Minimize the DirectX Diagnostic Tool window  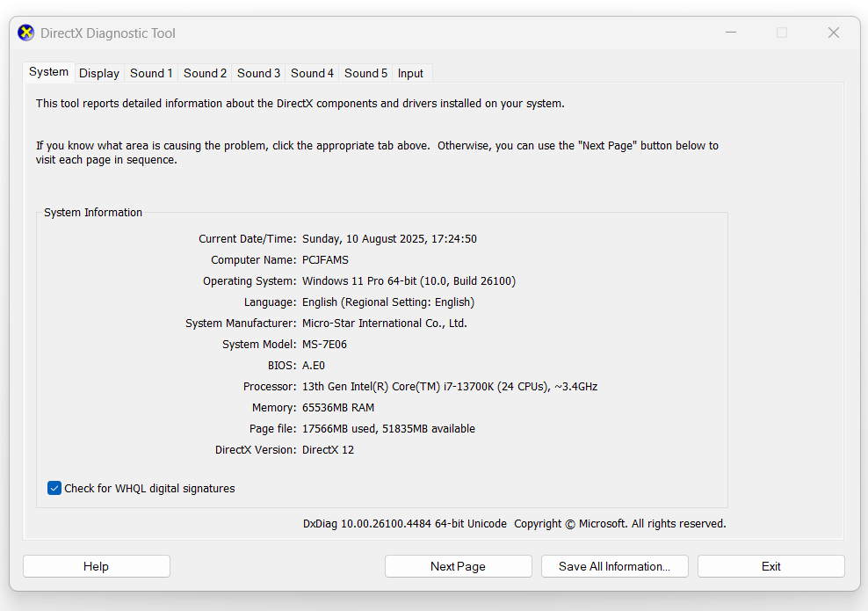731,33
